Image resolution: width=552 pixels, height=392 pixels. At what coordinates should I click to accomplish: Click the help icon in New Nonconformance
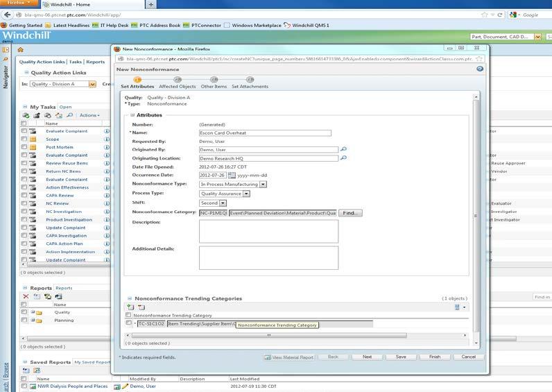(479, 69)
